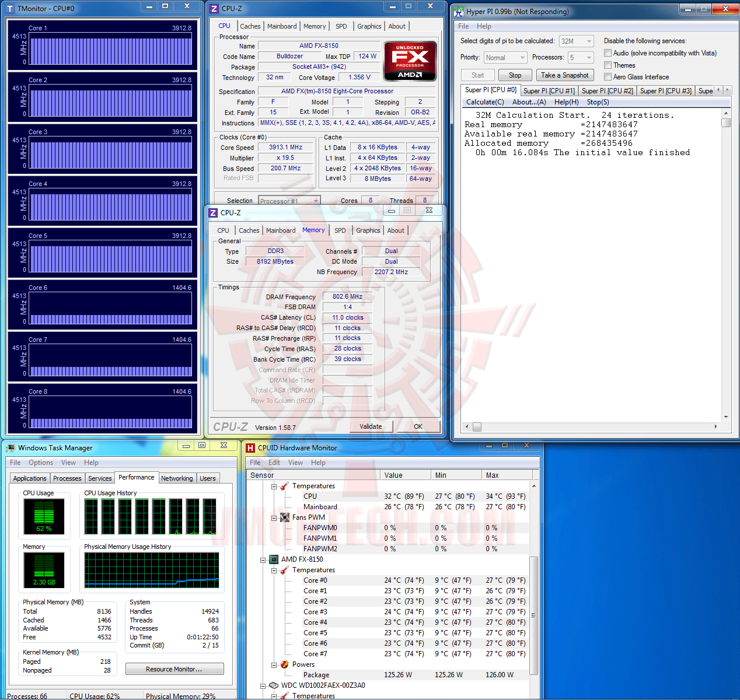Click the Hyper PI title bar icon

coord(459,10)
